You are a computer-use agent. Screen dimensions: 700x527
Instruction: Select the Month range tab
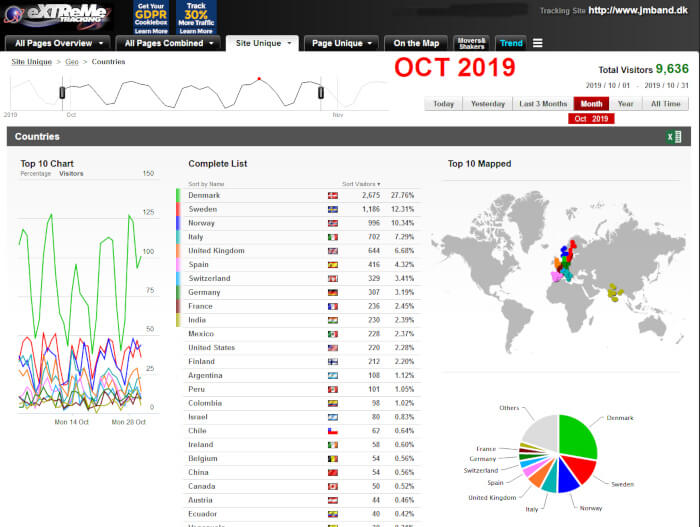(591, 104)
